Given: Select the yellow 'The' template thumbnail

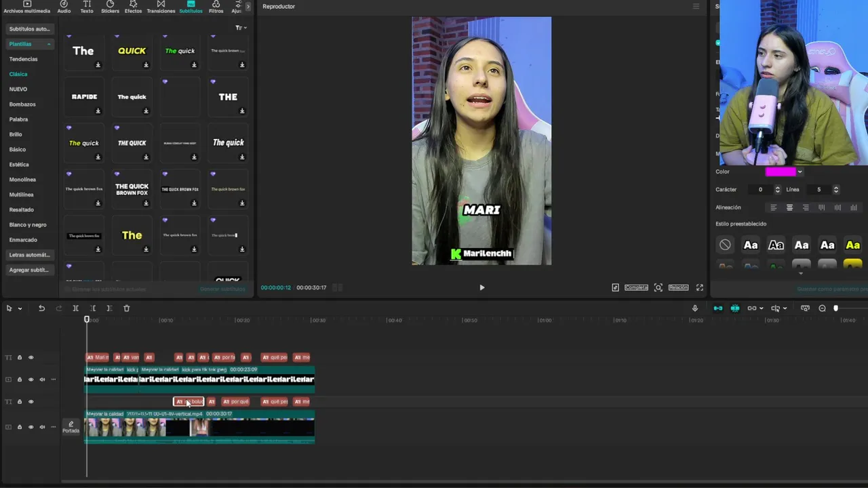Looking at the screenshot, I should coord(132,235).
